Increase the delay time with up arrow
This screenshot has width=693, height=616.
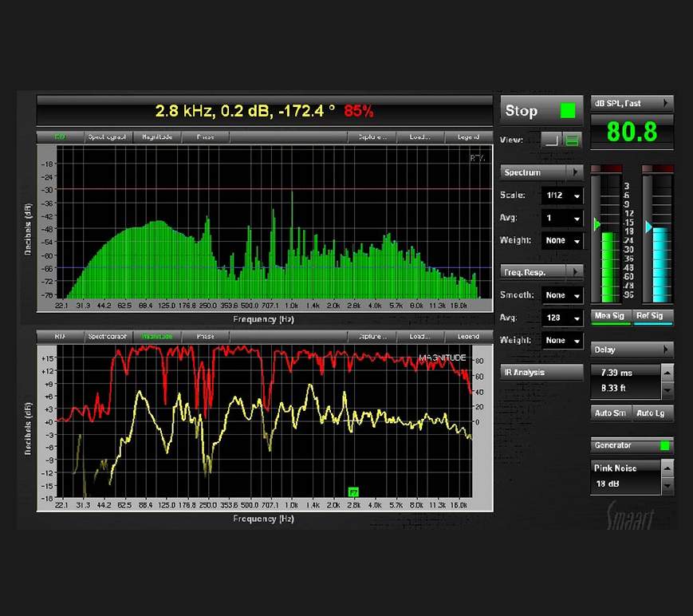tap(667, 373)
